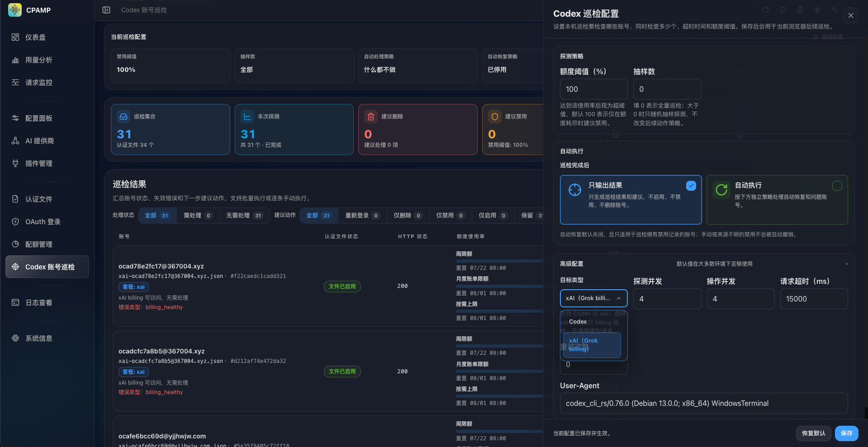Filter by 仅启用 action
This screenshot has height=447, width=868.
pyautogui.click(x=493, y=216)
